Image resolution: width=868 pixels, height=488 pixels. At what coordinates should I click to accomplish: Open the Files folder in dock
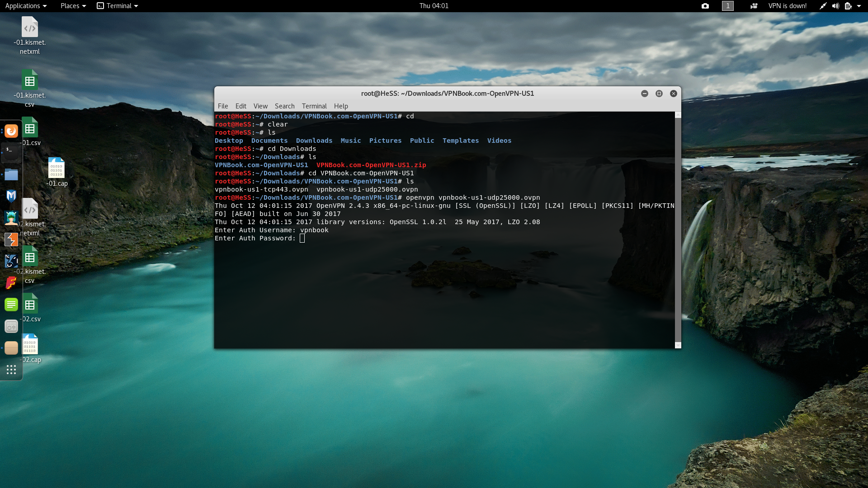(x=11, y=174)
